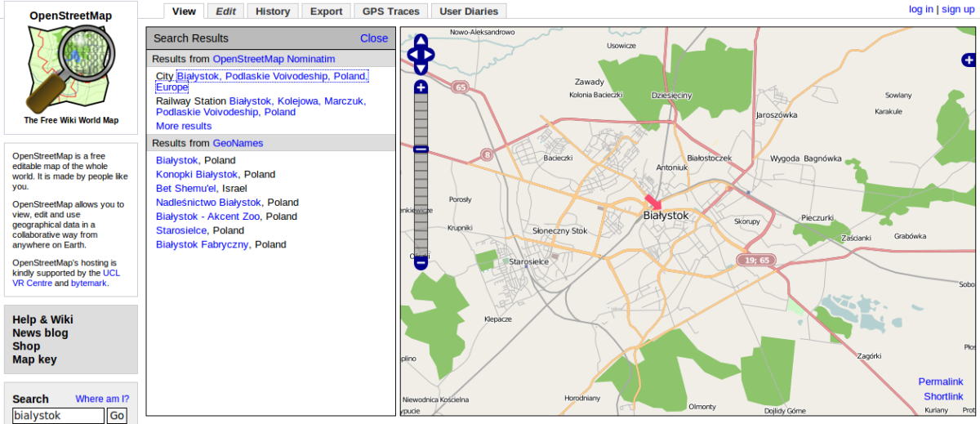Viewport: 980px width, 424px height.
Task: Select Starosielce result
Action: tap(181, 230)
